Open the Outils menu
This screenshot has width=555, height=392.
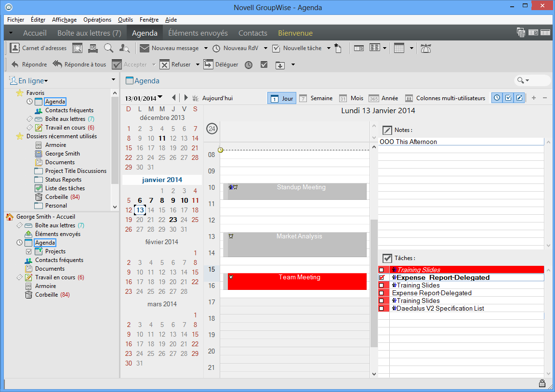[125, 20]
